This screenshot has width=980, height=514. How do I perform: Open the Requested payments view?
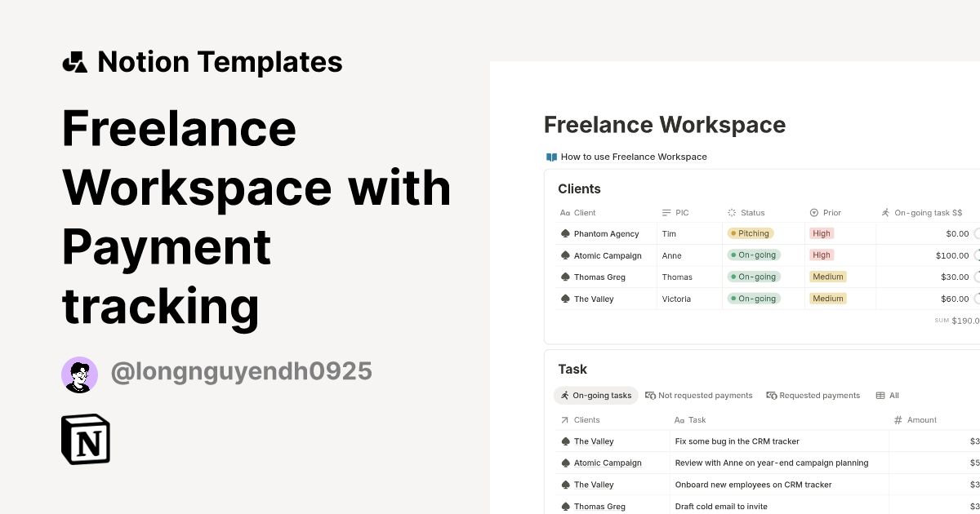(813, 395)
